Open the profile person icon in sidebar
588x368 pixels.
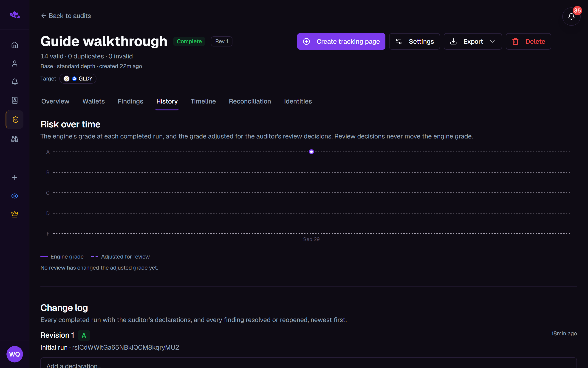coord(14,63)
